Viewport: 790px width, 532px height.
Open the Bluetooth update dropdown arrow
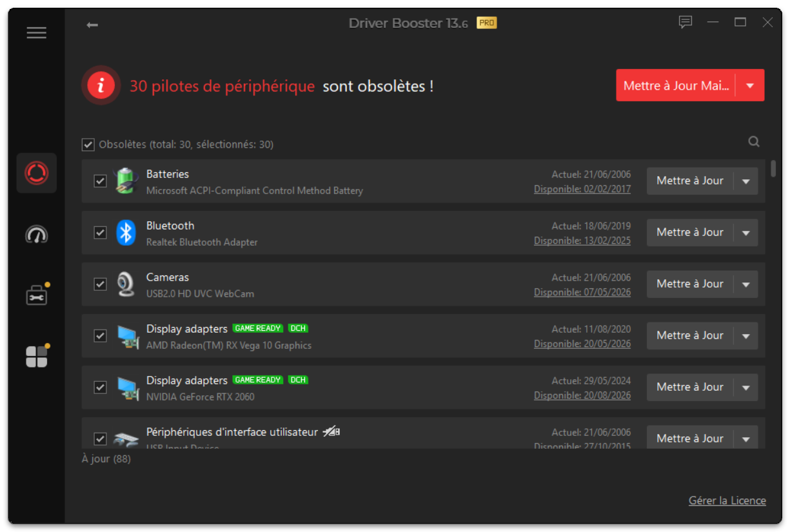coord(746,233)
